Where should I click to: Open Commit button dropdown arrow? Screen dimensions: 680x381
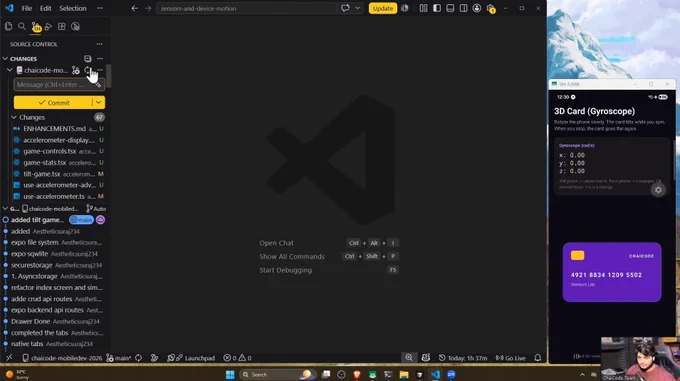(x=98, y=102)
